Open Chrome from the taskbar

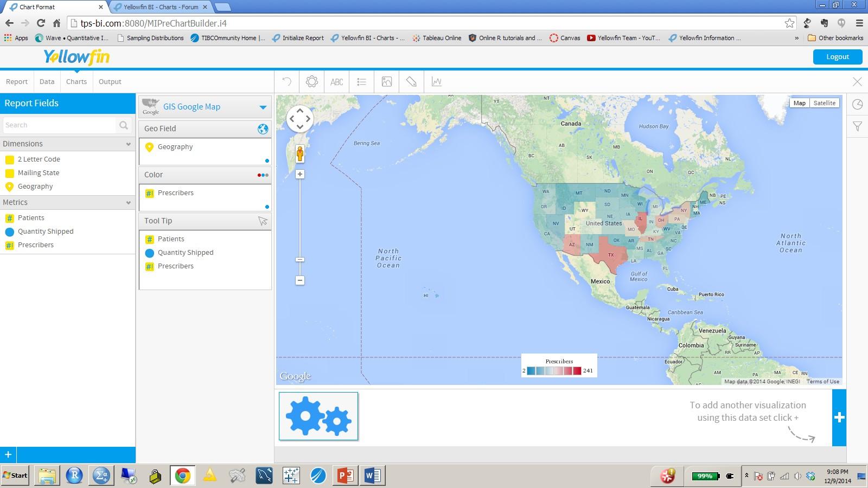tap(183, 476)
